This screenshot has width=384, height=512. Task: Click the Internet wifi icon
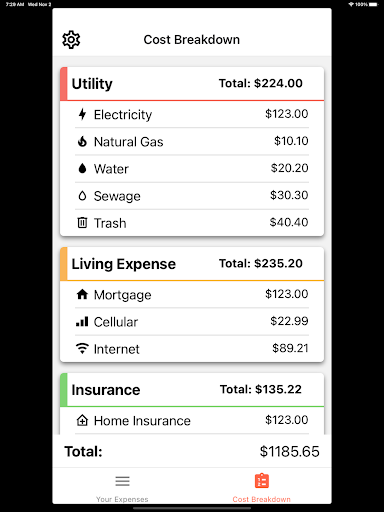click(x=82, y=349)
